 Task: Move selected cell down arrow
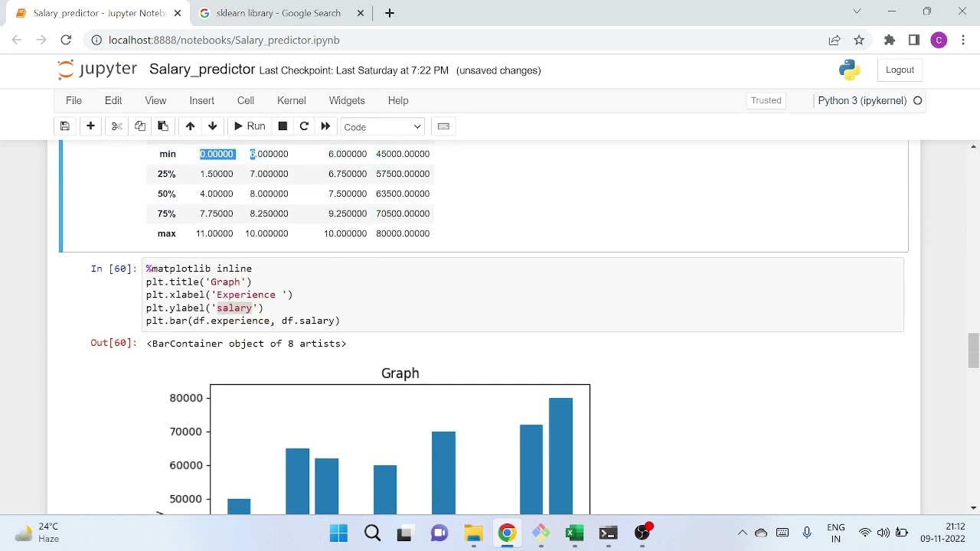point(213,126)
